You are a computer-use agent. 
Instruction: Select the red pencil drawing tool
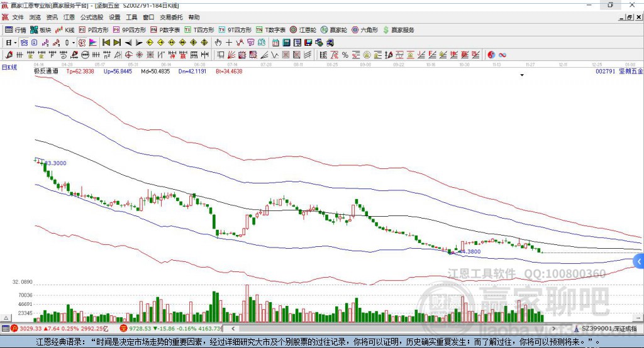[9, 55]
